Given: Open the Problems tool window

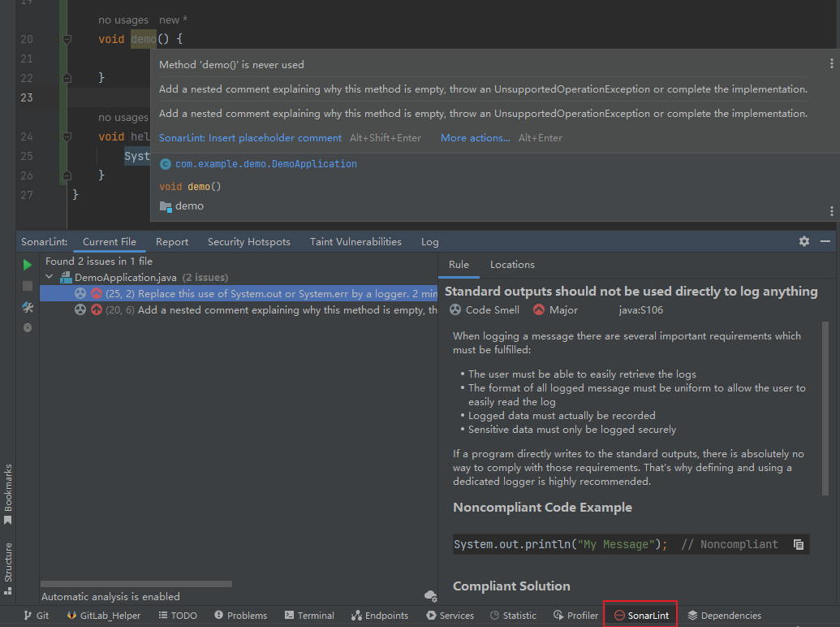Looking at the screenshot, I should coord(240,615).
